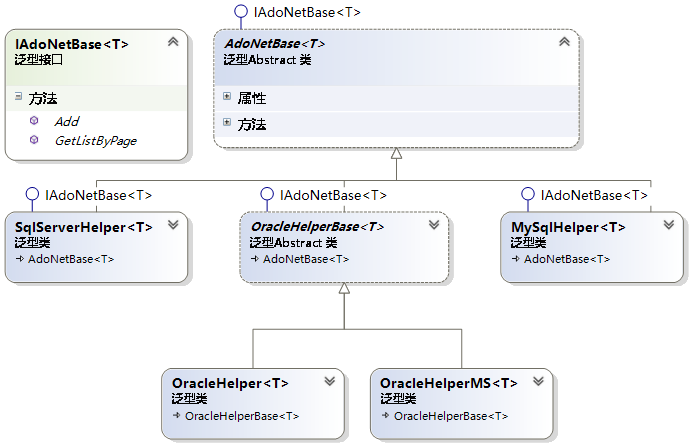Collapse 方法 section in IAdoNetBase<T> interface

18,96
